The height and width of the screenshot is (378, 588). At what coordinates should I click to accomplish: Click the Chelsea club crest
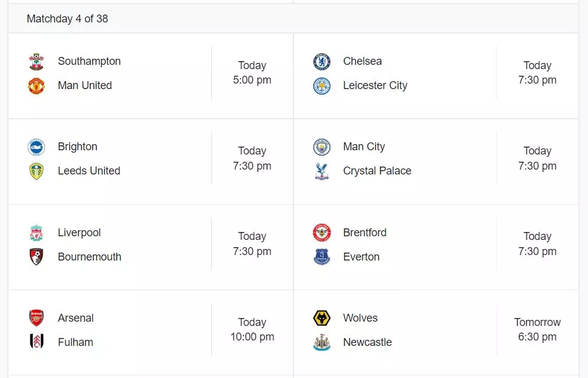click(x=322, y=62)
